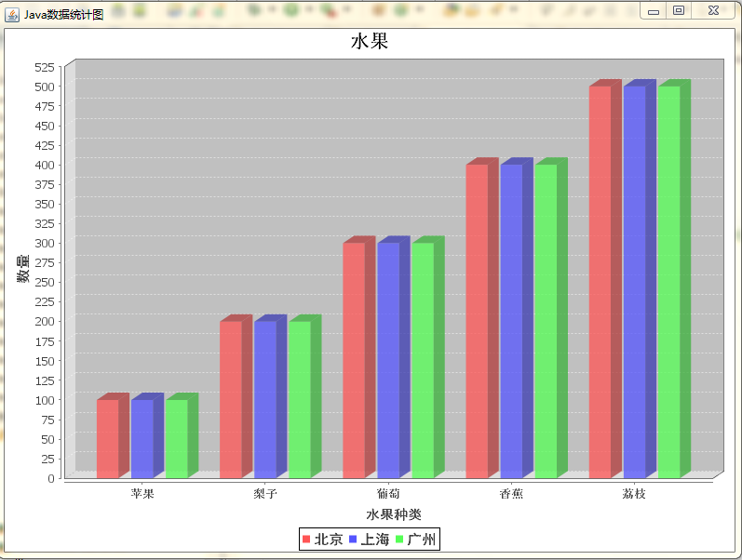Click the blue 上海 bar for 梨子
The width and height of the screenshot is (742, 560).
pos(265,400)
